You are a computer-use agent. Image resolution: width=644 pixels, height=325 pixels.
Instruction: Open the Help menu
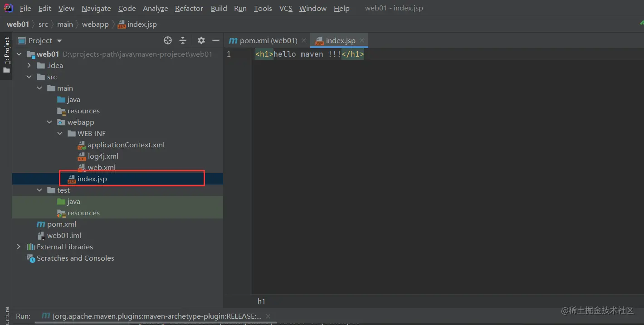[342, 8]
